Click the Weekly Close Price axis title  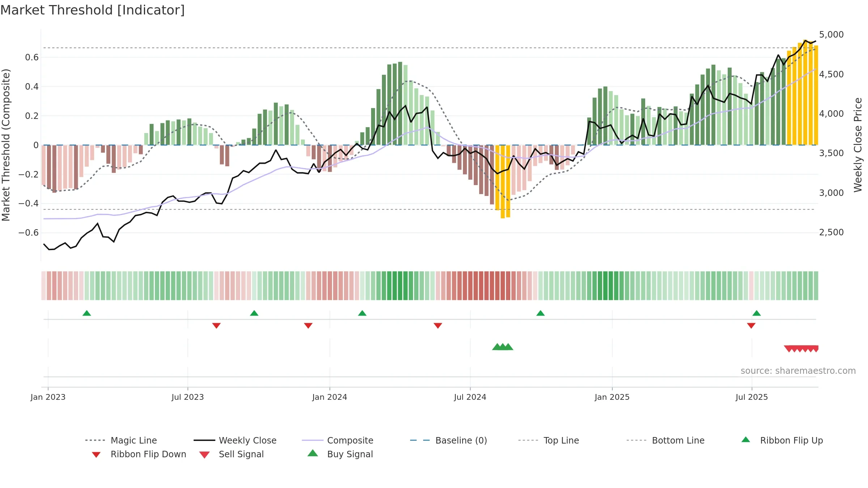click(858, 145)
